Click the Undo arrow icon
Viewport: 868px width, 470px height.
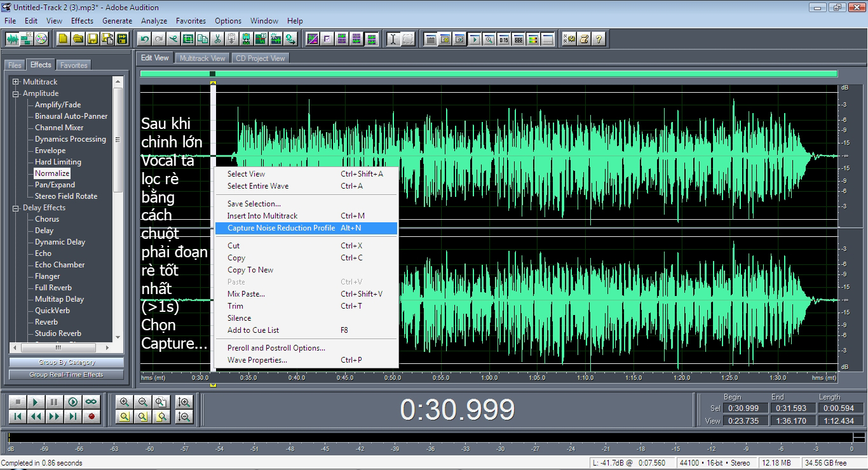145,39
